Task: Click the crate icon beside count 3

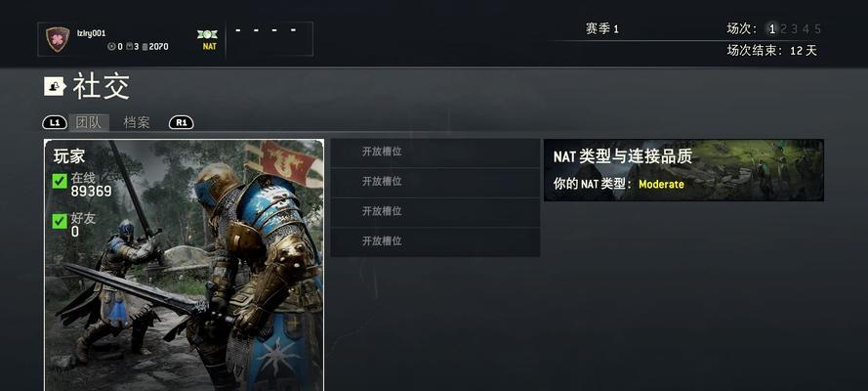Action: tap(129, 47)
